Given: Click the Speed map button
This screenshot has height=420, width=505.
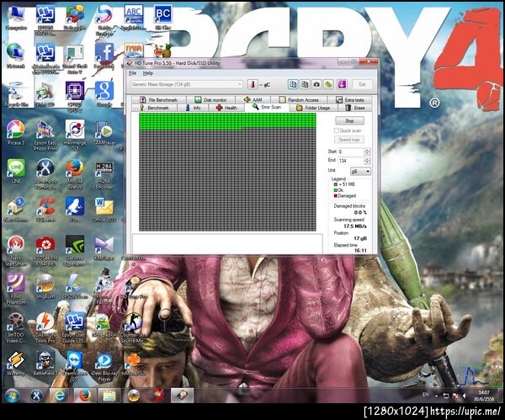Looking at the screenshot, I should click(348, 140).
